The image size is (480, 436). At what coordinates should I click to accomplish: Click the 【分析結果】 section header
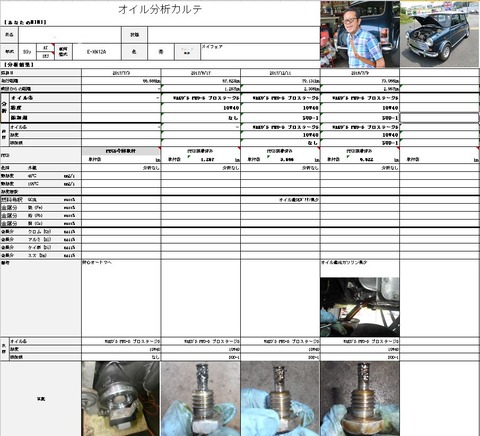tap(19, 65)
